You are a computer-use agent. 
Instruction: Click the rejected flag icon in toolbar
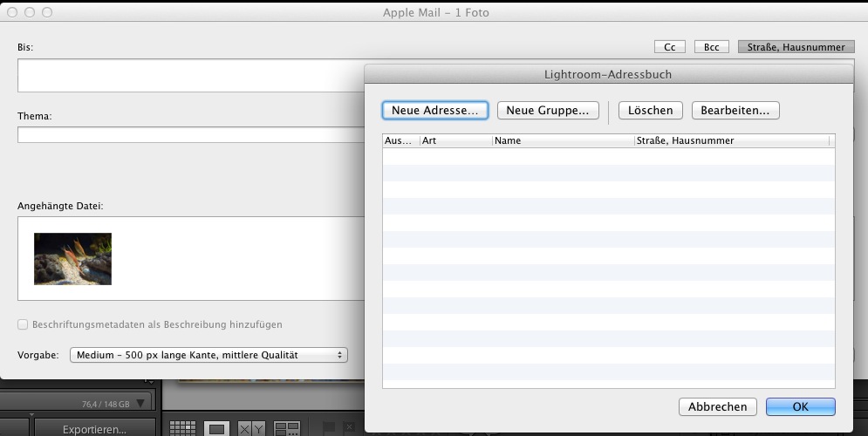pyautogui.click(x=349, y=427)
